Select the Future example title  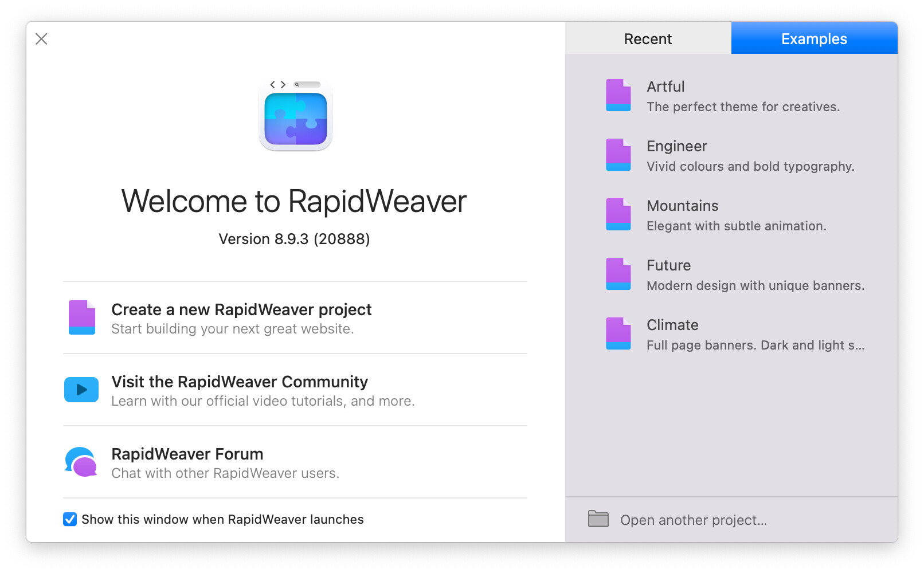tap(669, 265)
